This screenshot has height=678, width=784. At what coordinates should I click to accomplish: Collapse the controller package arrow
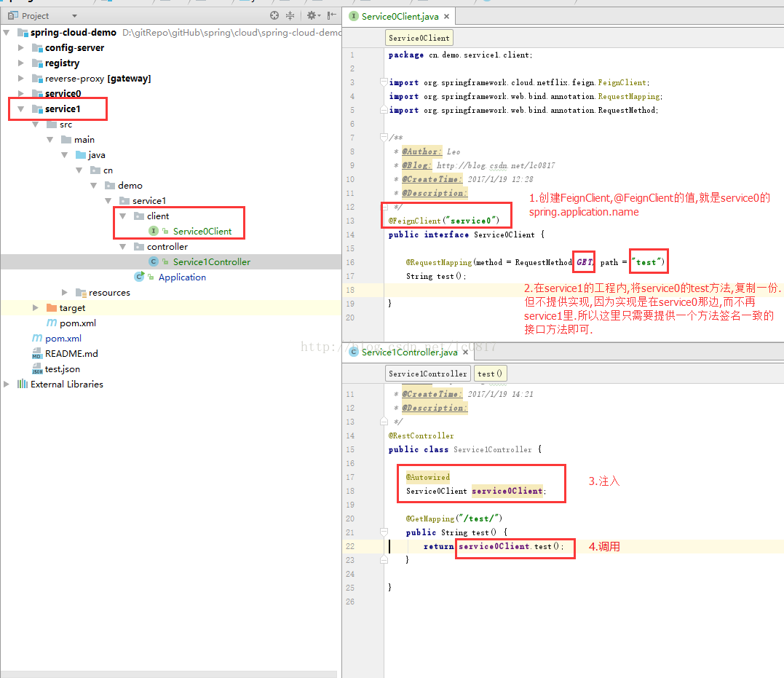(123, 247)
